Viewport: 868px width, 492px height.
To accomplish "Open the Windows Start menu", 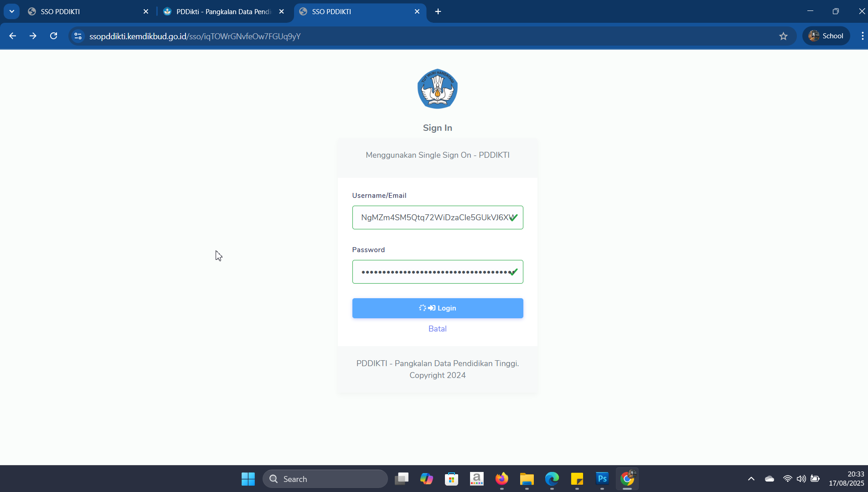I will (248, 479).
